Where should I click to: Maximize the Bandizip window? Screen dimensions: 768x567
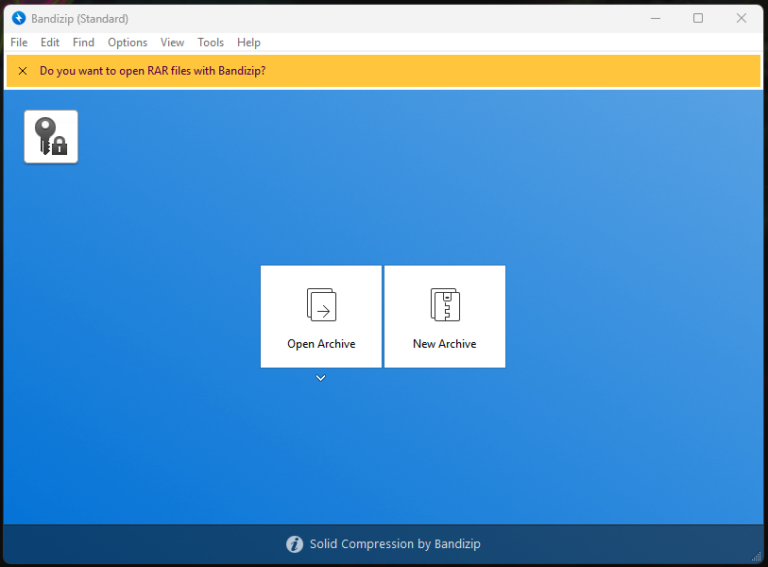click(x=698, y=19)
